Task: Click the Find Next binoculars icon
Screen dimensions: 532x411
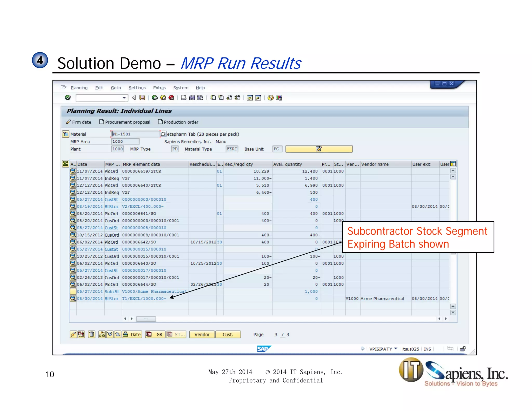Action: click(x=200, y=98)
